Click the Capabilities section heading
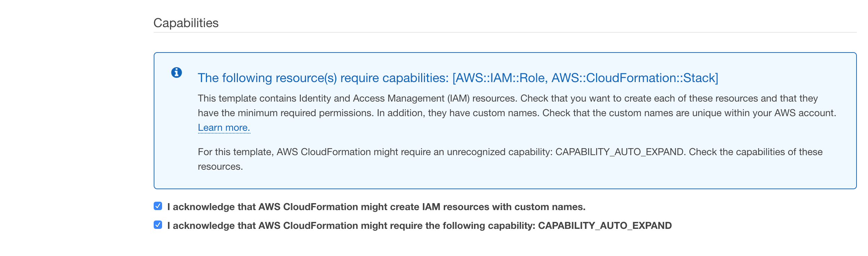Viewport: 868px width, 256px height. (x=186, y=23)
